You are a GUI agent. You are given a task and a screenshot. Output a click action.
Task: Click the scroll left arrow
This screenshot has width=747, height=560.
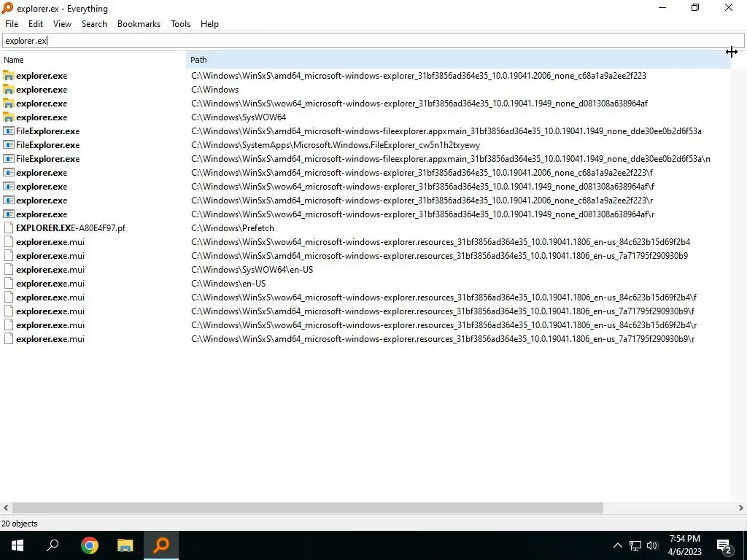pos(6,507)
